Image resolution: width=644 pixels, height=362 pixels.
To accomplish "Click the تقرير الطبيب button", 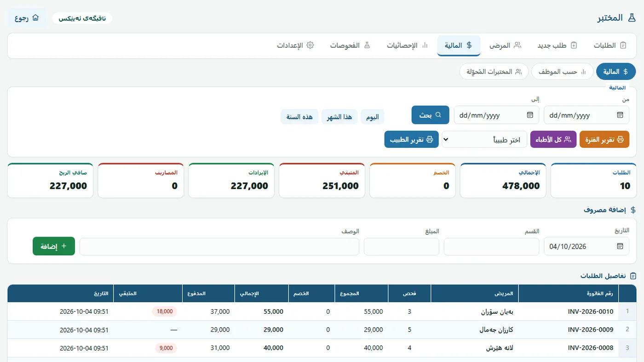I will tap(412, 140).
